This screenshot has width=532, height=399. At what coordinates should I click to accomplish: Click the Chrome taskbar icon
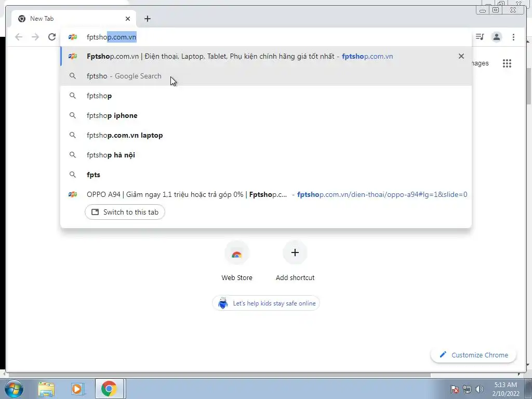coord(109,389)
